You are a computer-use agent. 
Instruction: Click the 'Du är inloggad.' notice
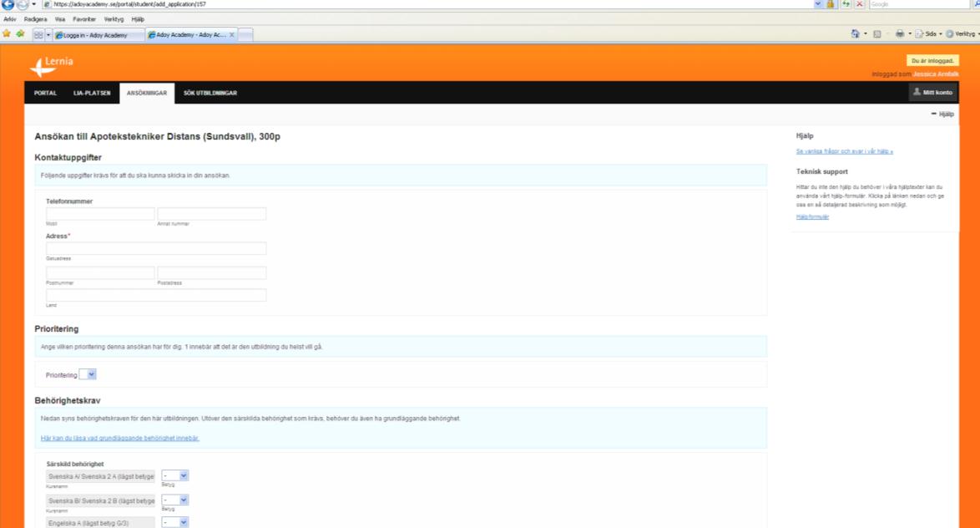(x=932, y=61)
